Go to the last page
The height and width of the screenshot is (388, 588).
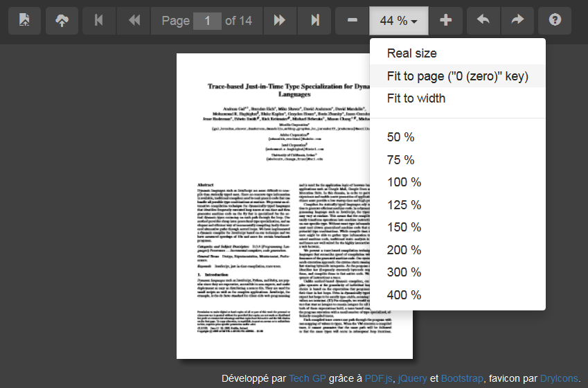[314, 20]
